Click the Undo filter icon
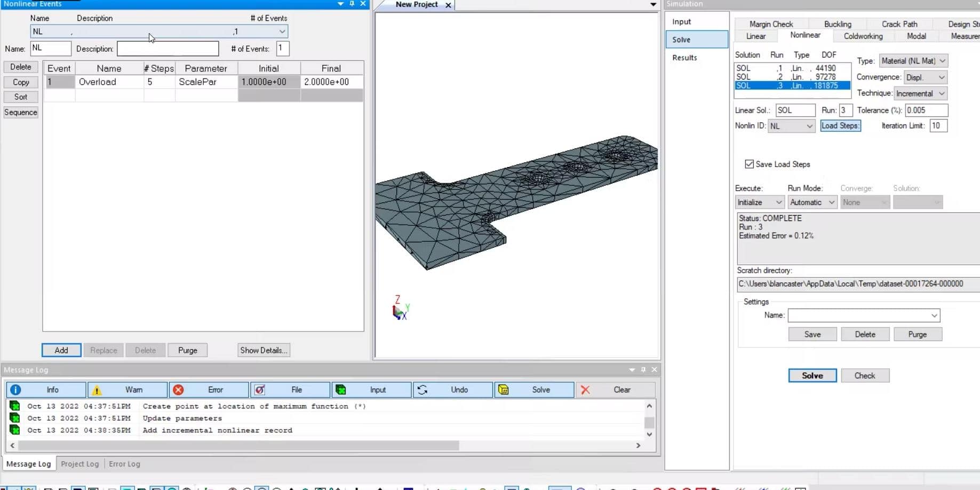The height and width of the screenshot is (490, 980). click(x=423, y=390)
